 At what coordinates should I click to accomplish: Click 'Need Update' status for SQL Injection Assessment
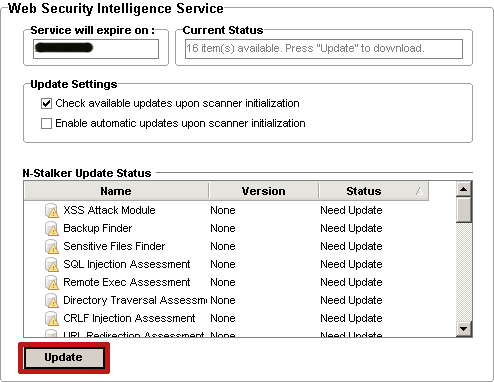click(x=351, y=264)
